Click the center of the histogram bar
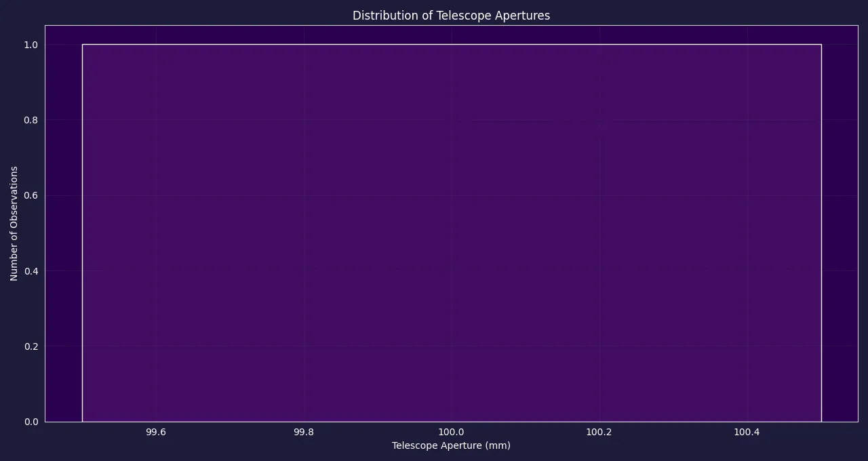868x461 pixels. point(452,233)
